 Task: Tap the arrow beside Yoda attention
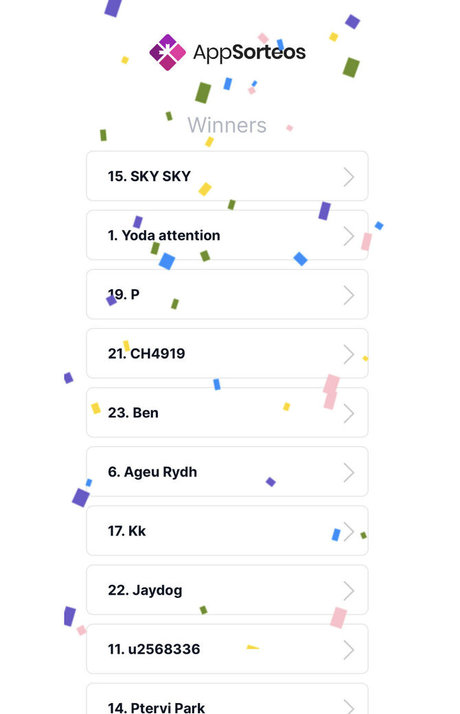point(349,236)
